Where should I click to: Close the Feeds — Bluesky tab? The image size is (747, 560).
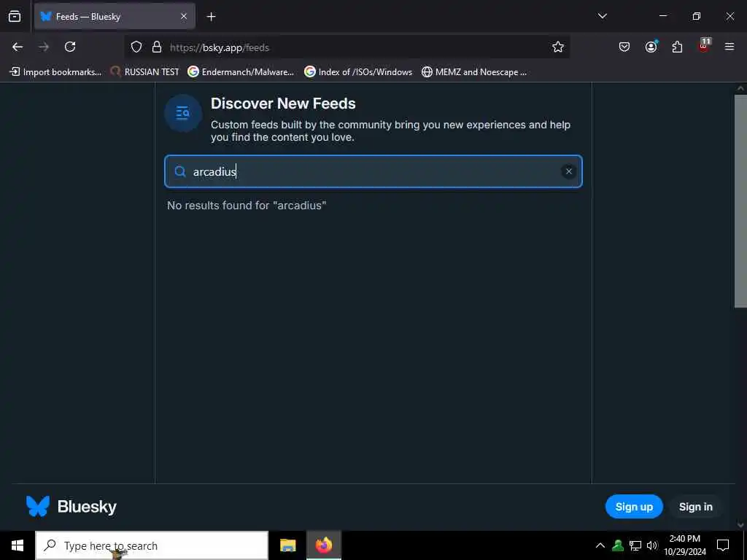184,16
